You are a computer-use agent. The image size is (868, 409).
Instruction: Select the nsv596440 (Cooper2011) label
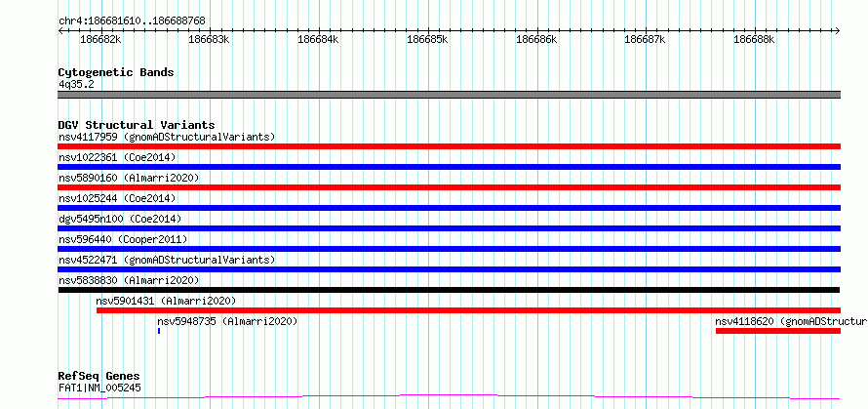click(123, 239)
